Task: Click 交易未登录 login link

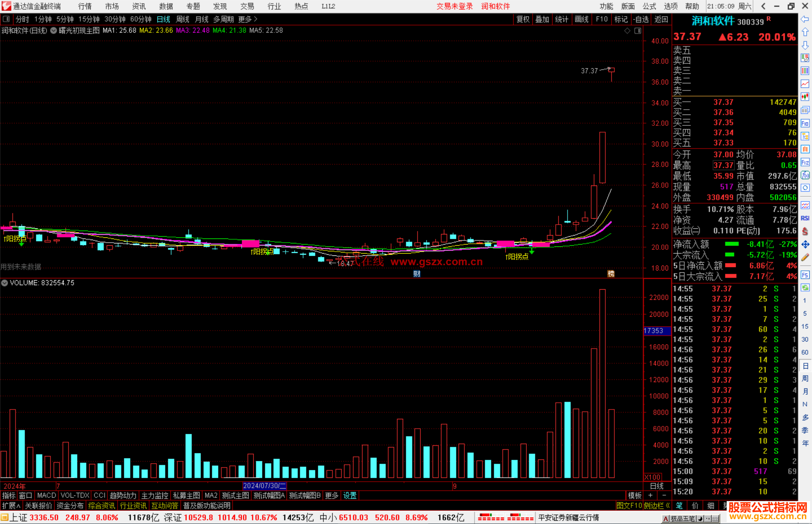Action: 455,6
